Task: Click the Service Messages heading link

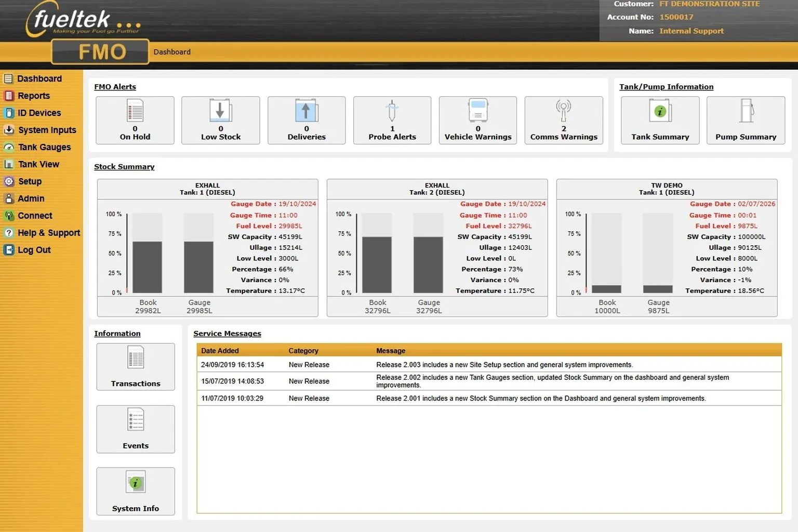Action: tap(227, 334)
